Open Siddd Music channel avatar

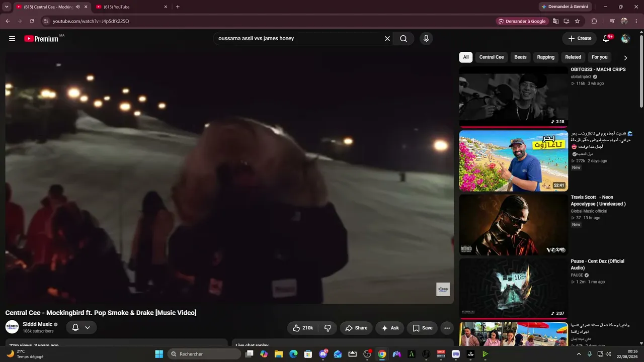(x=12, y=327)
